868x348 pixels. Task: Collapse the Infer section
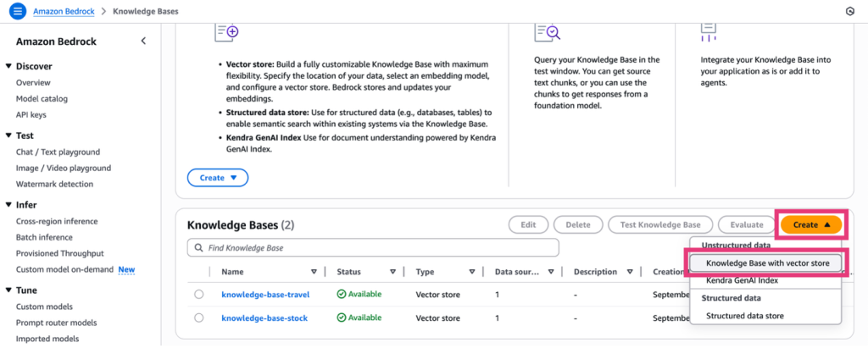click(8, 205)
